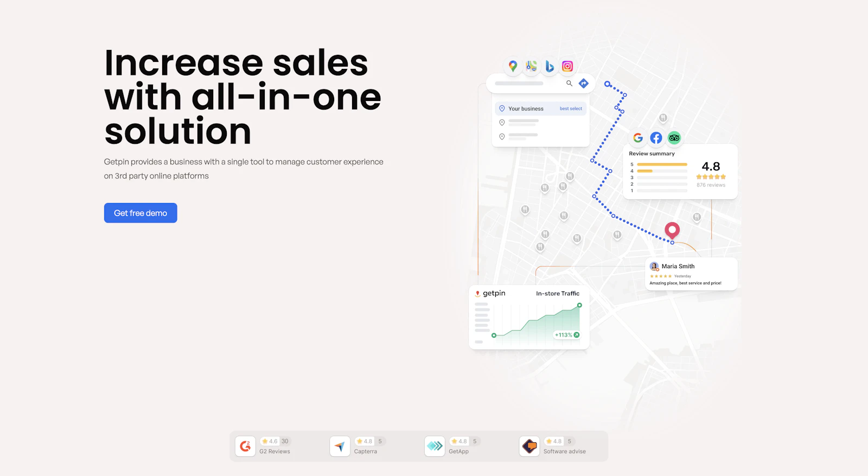Click the 'In-store Traffic' title
868x476 pixels.
coord(558,294)
